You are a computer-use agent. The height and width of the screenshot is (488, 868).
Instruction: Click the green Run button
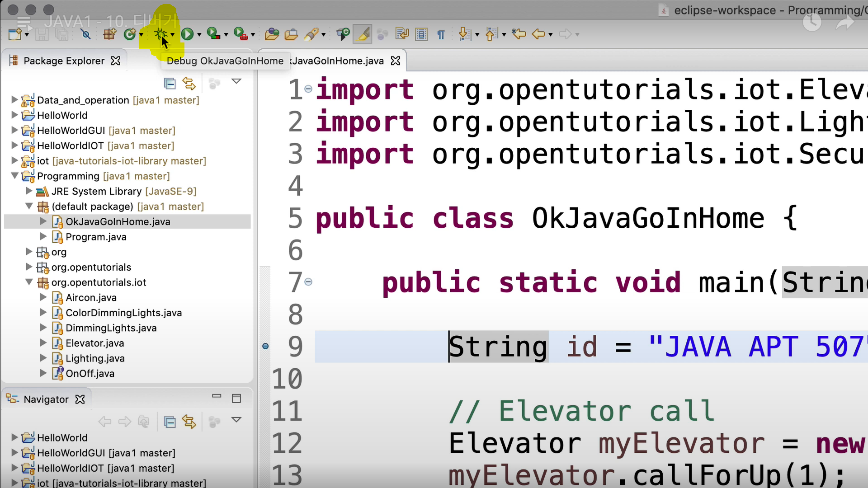point(187,34)
